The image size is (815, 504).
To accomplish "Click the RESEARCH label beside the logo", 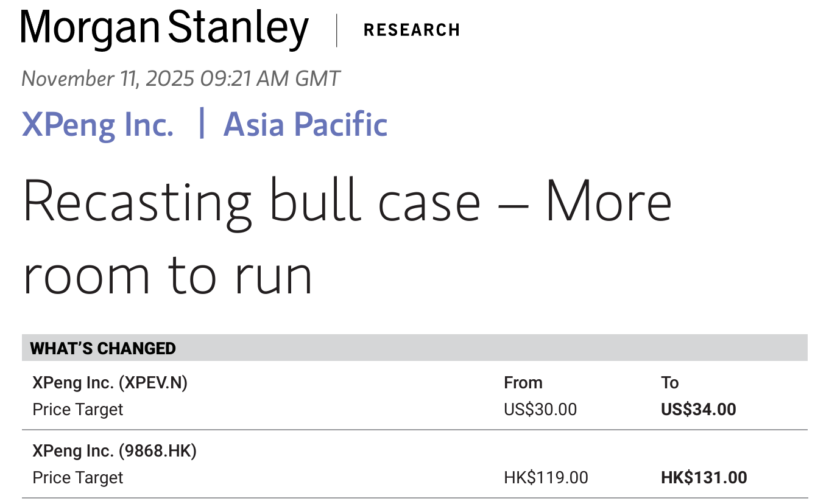I will (411, 30).
